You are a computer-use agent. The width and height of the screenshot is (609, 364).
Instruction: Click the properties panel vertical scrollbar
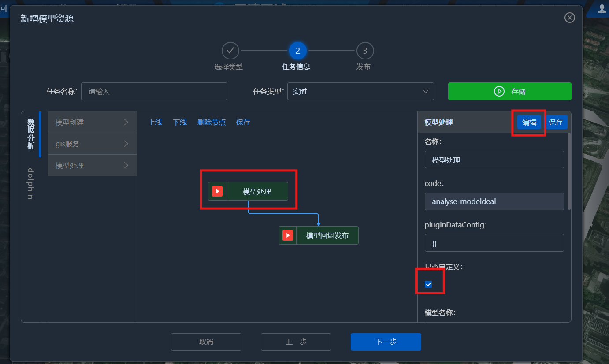pyautogui.click(x=569, y=171)
